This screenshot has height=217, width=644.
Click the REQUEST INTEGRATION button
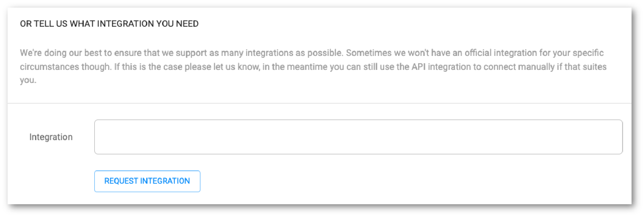147,181
